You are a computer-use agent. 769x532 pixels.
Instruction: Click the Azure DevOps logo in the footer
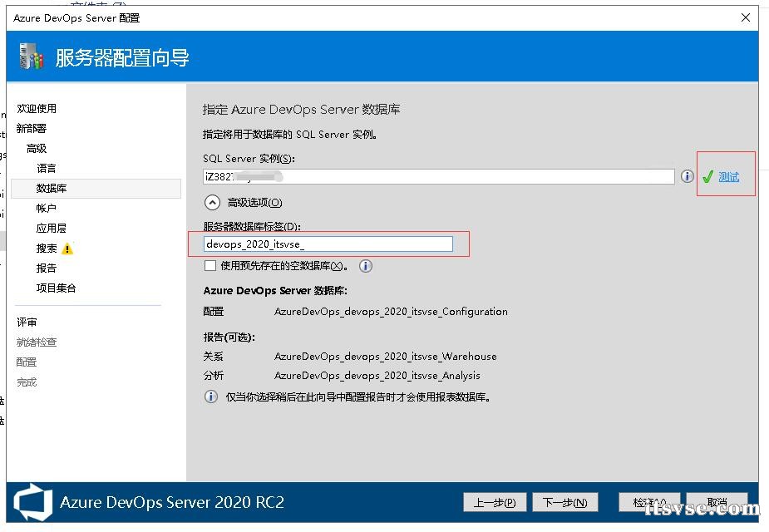(x=33, y=502)
